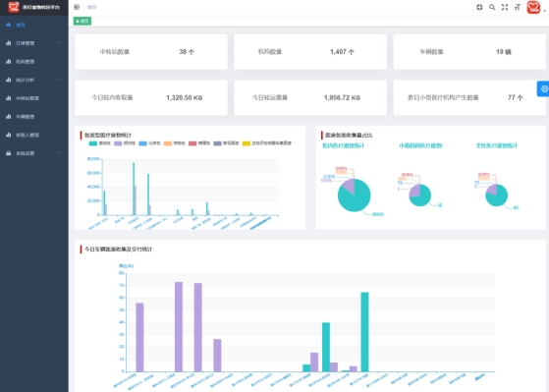This screenshot has height=392, width=549.
Task: Toggle the yellow legend series in bar chart
Action: [x=267, y=143]
